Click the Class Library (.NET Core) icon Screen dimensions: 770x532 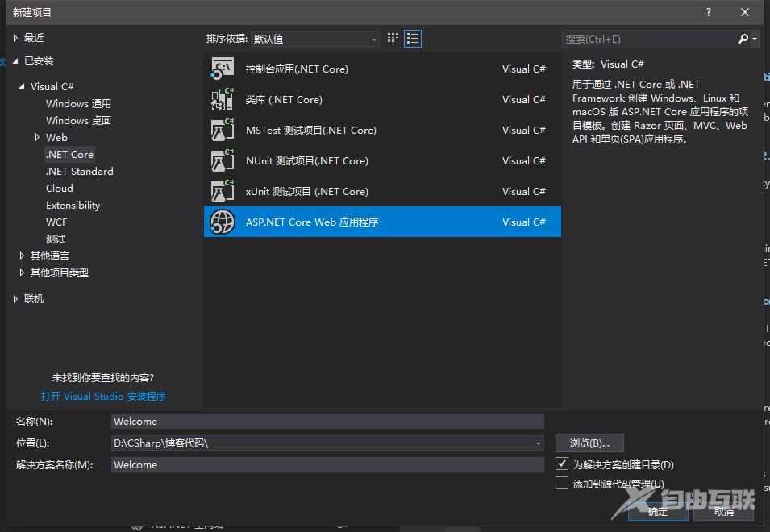click(222, 100)
